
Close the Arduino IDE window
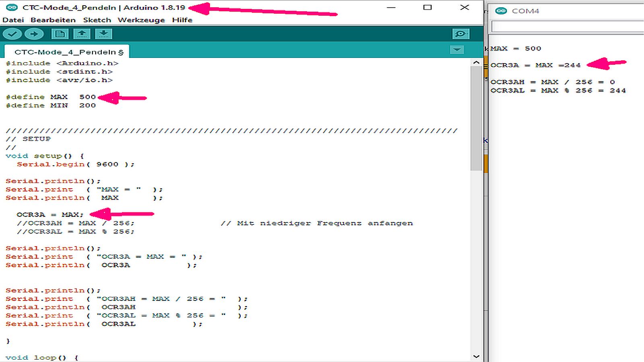point(464,7)
